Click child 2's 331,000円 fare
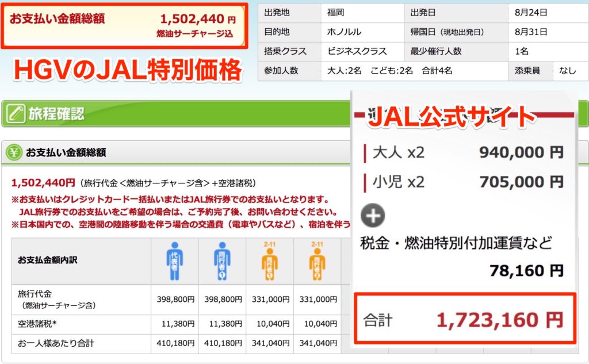 click(x=318, y=300)
